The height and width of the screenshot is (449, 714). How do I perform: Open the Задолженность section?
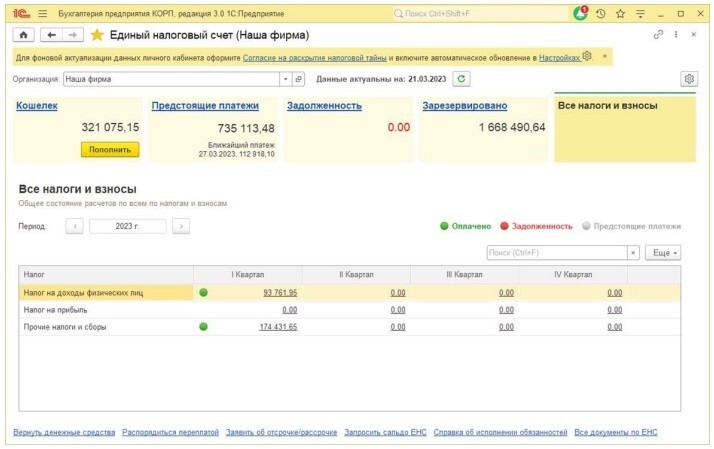pyautogui.click(x=324, y=105)
